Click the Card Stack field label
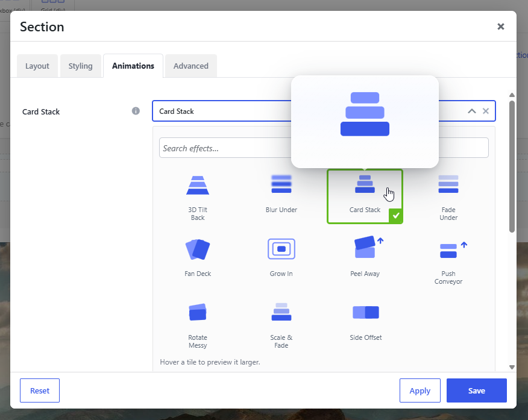528x420 pixels. [41, 111]
